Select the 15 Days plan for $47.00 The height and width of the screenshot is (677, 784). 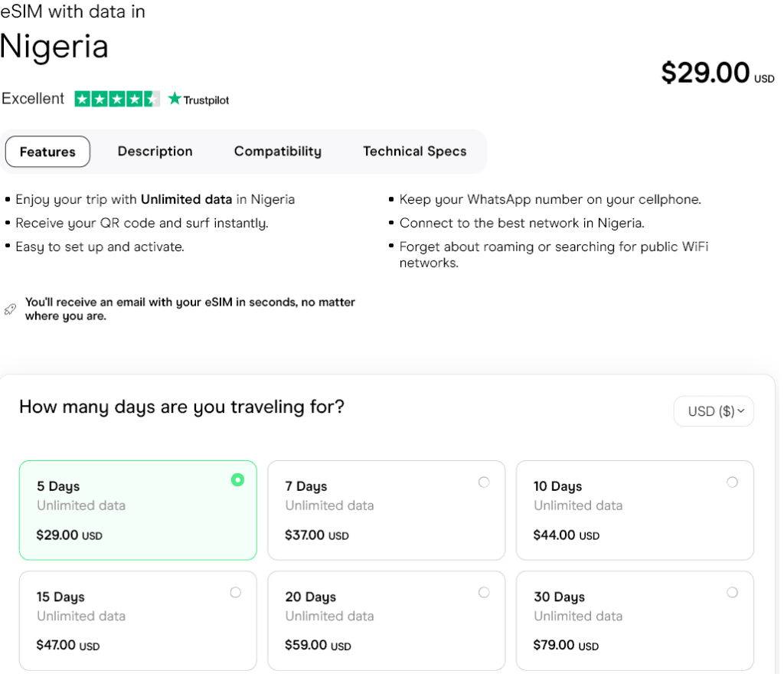coord(138,620)
